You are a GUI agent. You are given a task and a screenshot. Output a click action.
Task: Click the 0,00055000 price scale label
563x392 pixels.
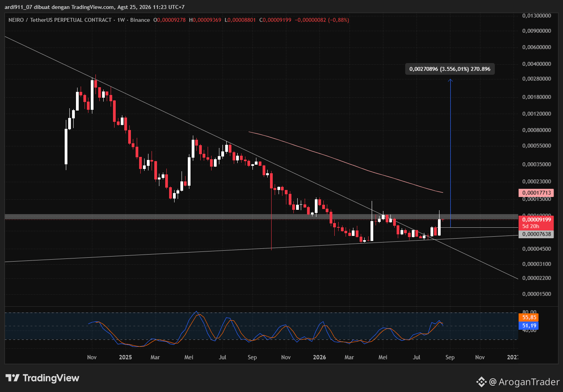537,146
